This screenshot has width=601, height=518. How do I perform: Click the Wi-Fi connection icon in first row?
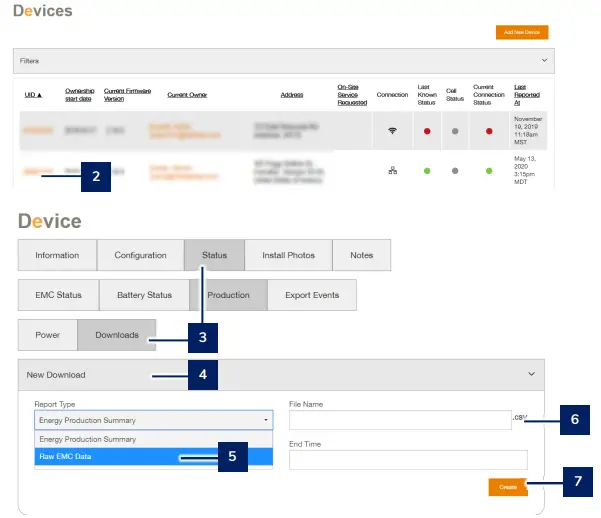tap(392, 131)
